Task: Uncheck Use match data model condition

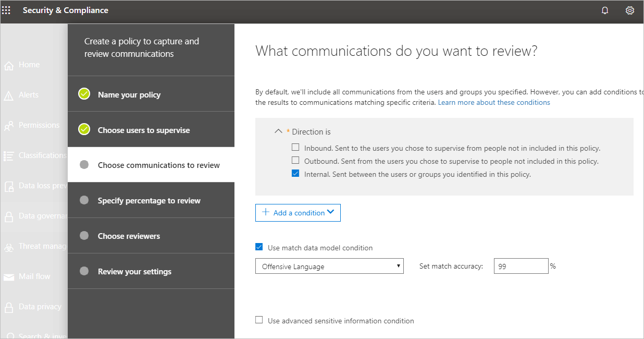Action: point(259,247)
